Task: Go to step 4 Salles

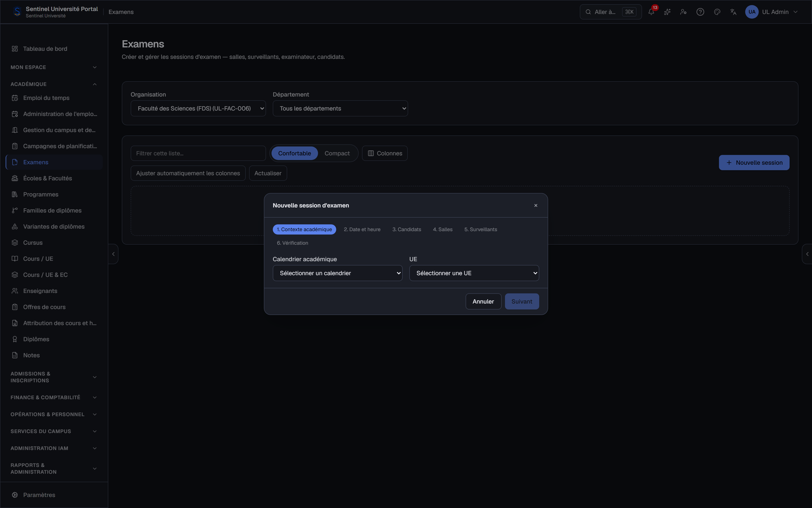Action: pos(443,229)
